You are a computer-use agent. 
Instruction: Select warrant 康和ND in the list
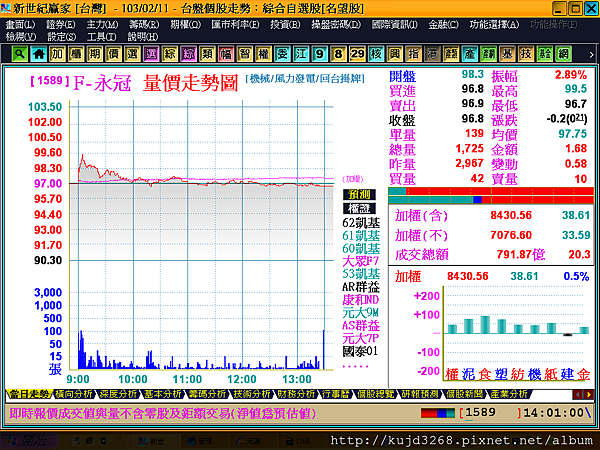click(x=360, y=300)
